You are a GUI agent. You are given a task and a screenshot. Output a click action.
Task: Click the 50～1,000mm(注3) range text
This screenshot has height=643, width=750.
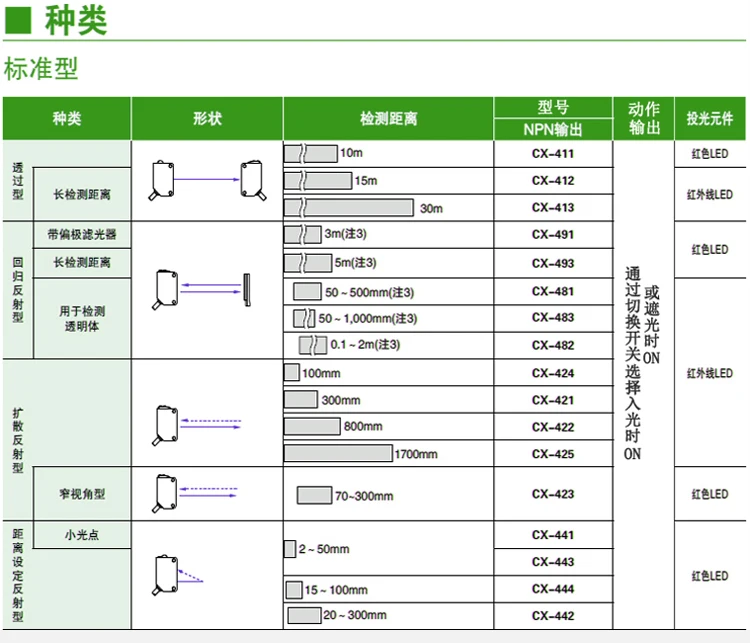pyautogui.click(x=368, y=319)
